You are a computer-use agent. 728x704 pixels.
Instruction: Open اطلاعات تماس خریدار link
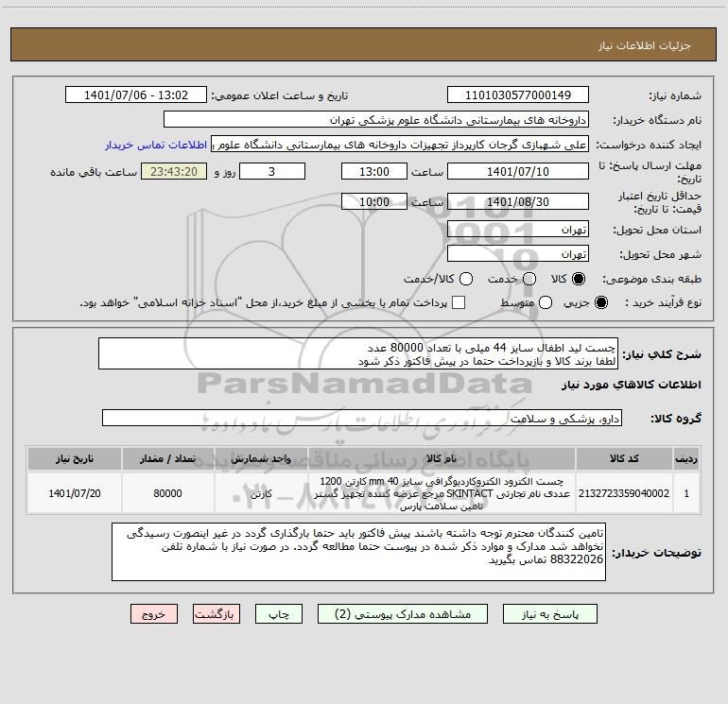156,145
